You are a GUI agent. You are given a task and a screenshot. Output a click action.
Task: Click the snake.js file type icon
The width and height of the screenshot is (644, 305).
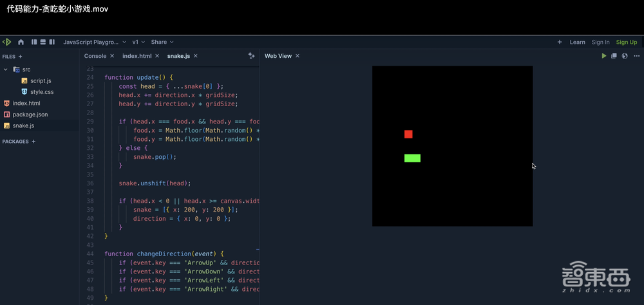pyautogui.click(x=6, y=125)
